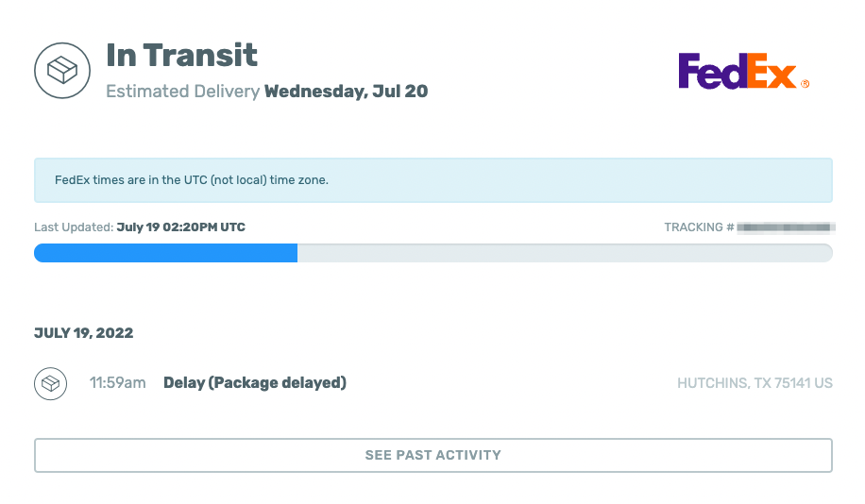Click the "Estimated Delivery" label
This screenshot has height=504, width=865.
(x=182, y=92)
